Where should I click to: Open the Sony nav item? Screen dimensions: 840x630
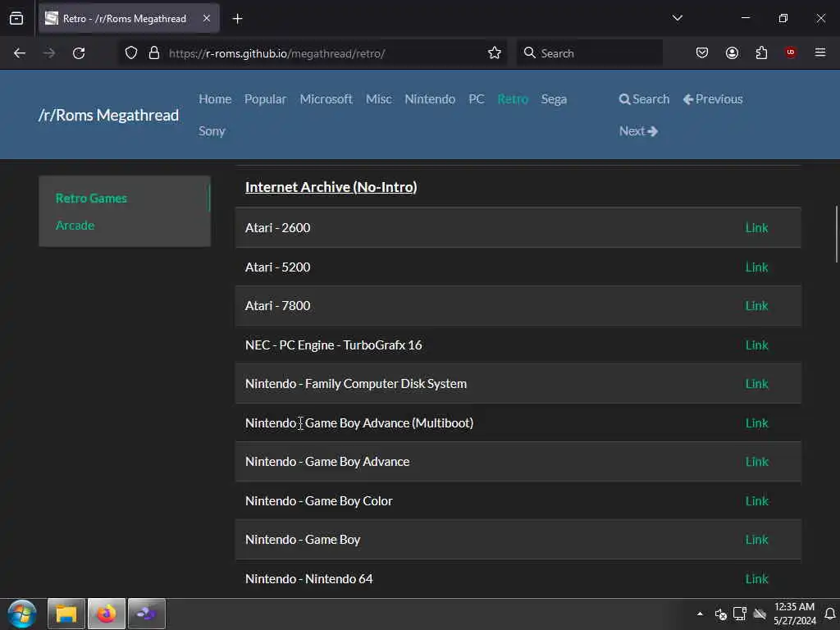212,131
